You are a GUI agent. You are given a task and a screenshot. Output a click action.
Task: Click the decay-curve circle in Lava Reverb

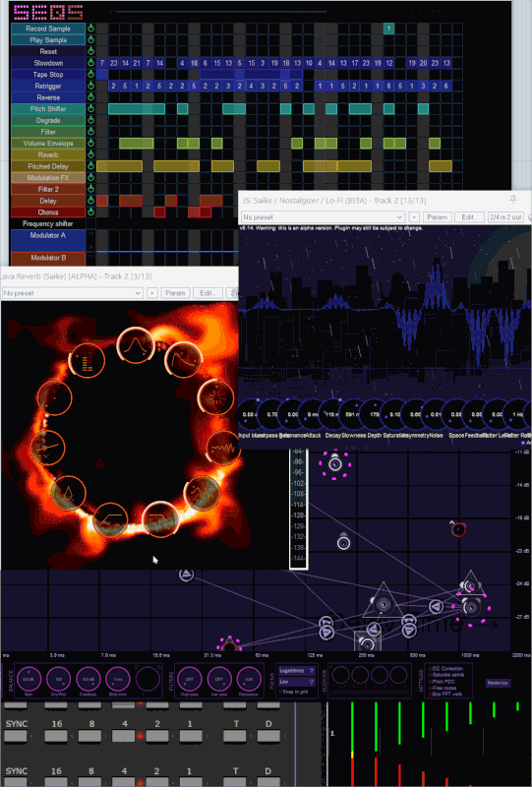tap(183, 360)
